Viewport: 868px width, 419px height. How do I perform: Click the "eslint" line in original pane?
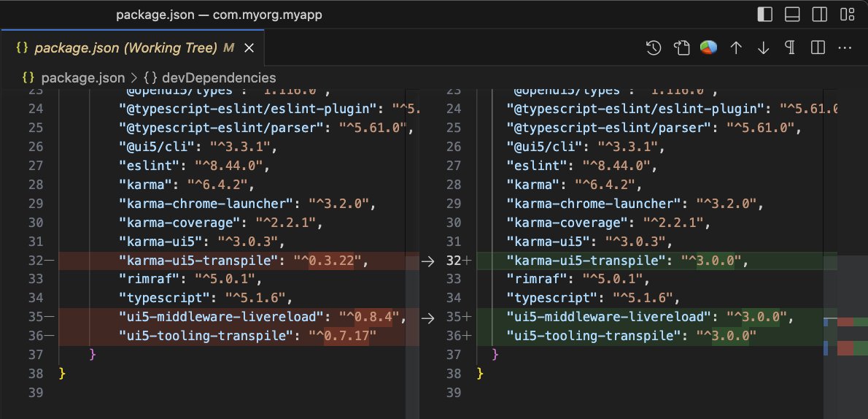coord(194,166)
